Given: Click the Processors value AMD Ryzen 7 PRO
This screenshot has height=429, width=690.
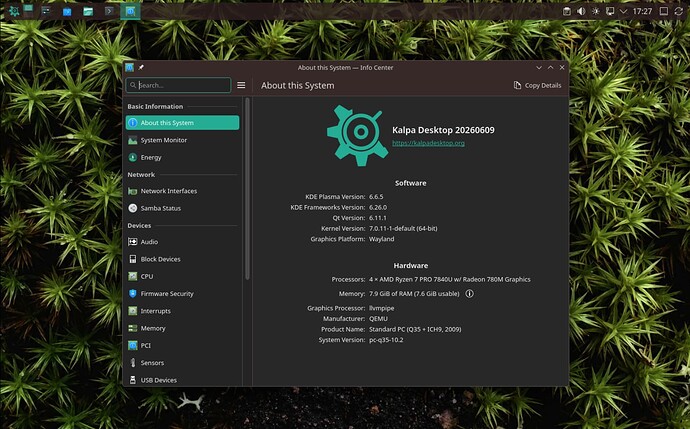Looking at the screenshot, I should [x=450, y=279].
